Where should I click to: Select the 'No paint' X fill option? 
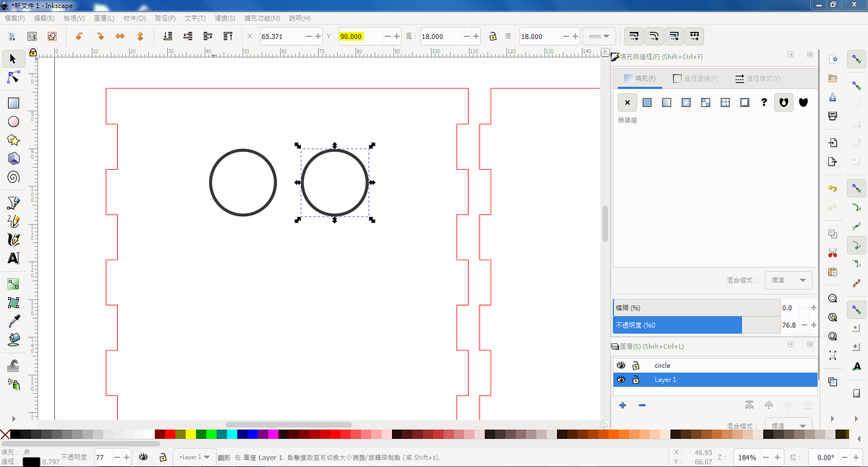click(627, 103)
